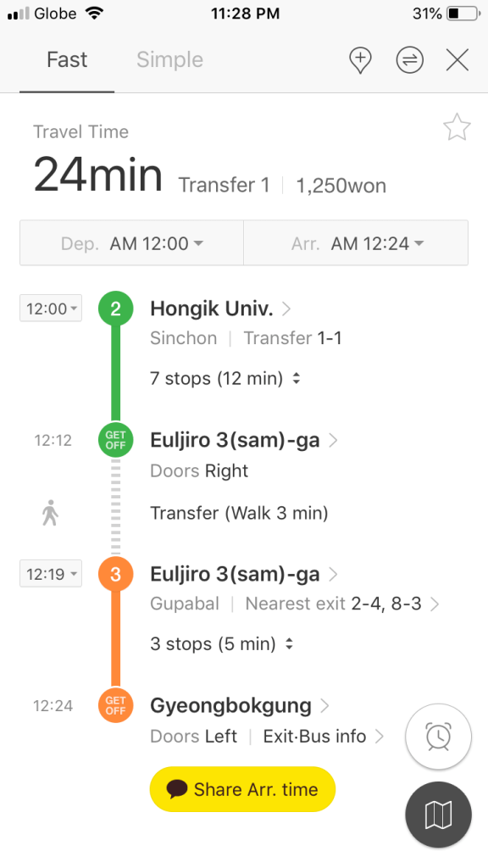This screenshot has height=868, width=488.
Task: Open the Dep. AM 12:00 dropdown
Action: coord(130,242)
